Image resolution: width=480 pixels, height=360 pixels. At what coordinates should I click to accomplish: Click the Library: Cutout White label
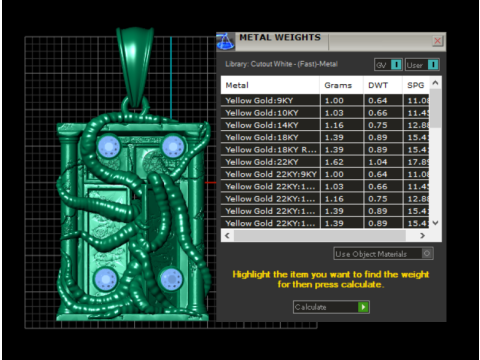tap(281, 64)
